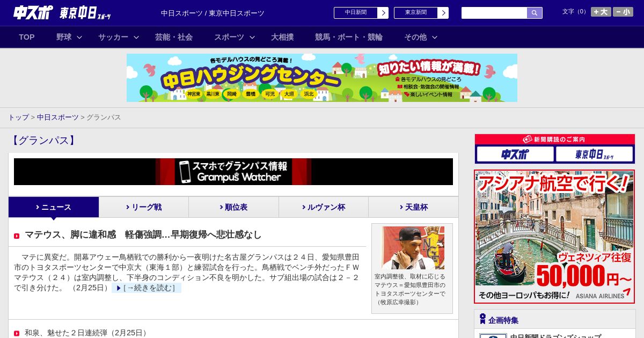Switch to the 天皇杯 tab

413,207
